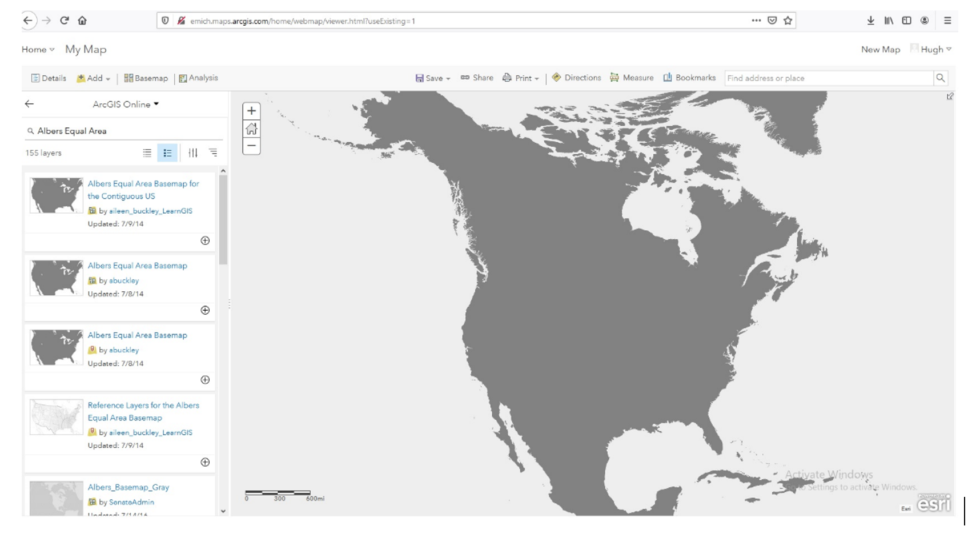Screen dimensions: 980x546
Task: Bookmark this page with the star icon
Action: pos(788,21)
